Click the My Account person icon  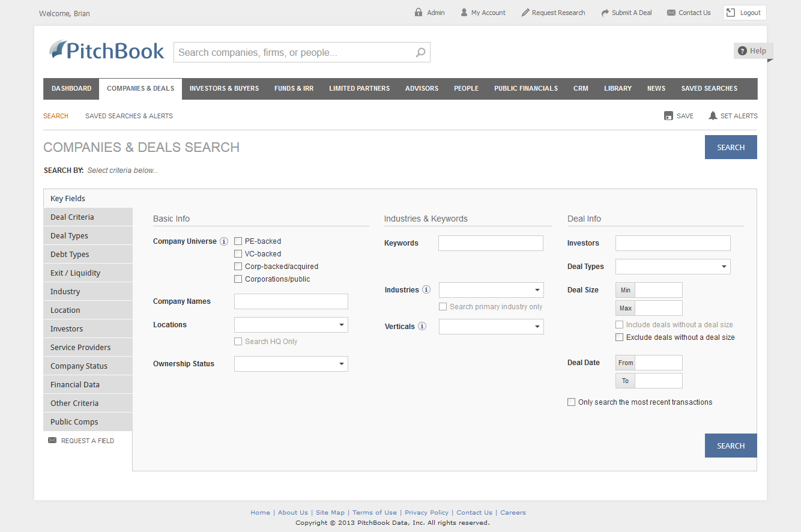point(464,13)
